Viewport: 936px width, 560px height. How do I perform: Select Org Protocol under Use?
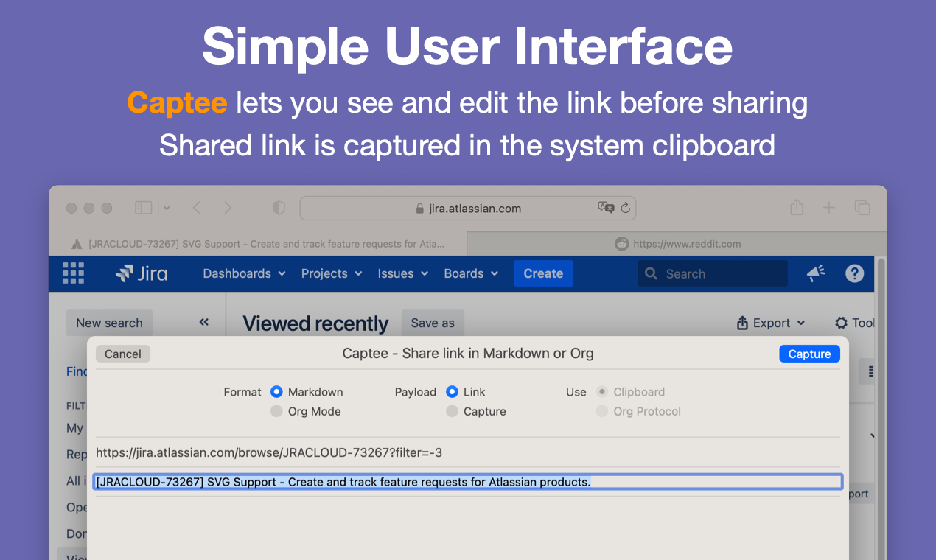click(x=602, y=411)
